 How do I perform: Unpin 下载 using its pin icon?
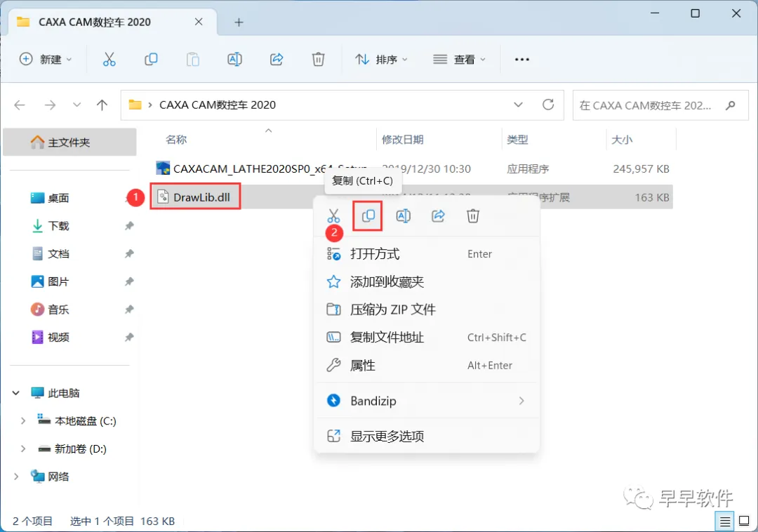point(129,226)
